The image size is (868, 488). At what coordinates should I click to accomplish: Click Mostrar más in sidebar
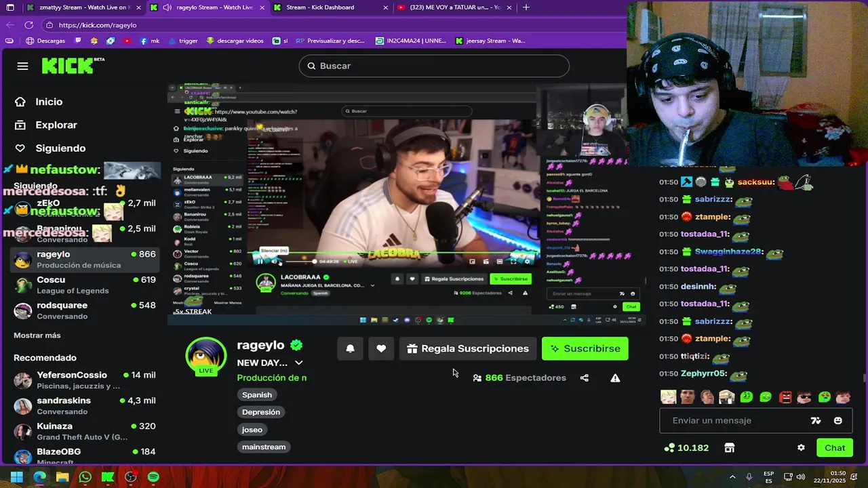[37, 335]
